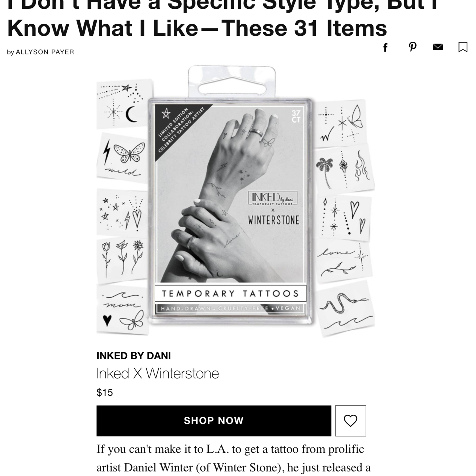Open the Inked by Dani brand name
Screen dimensions: 476x476
(133, 356)
